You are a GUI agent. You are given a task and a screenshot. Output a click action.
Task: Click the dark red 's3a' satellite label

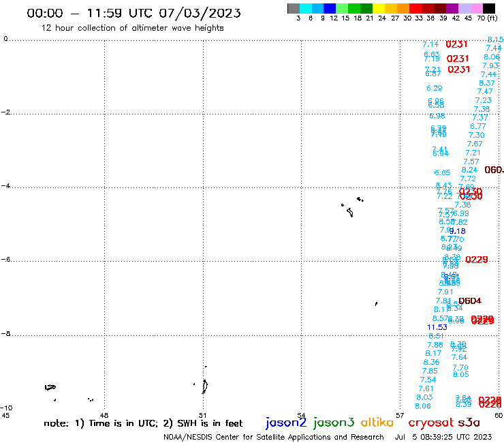(469, 423)
